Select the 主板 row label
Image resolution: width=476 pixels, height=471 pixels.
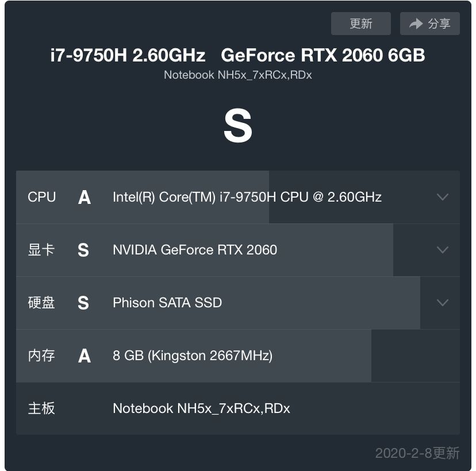(x=41, y=408)
